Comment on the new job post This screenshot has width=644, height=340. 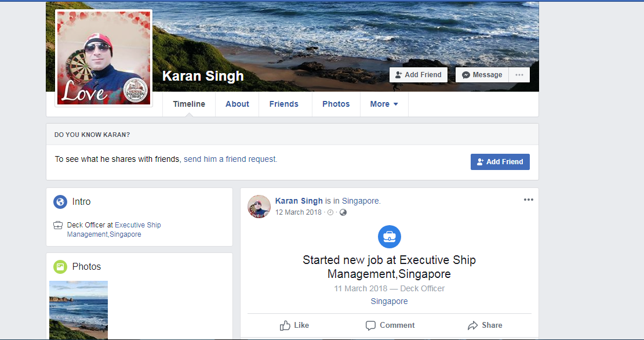(390, 325)
